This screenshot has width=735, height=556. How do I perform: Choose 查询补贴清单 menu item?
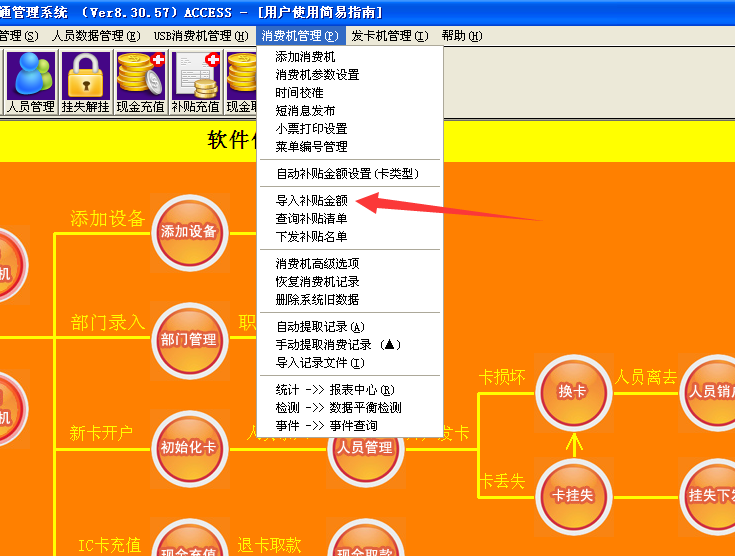tap(311, 219)
